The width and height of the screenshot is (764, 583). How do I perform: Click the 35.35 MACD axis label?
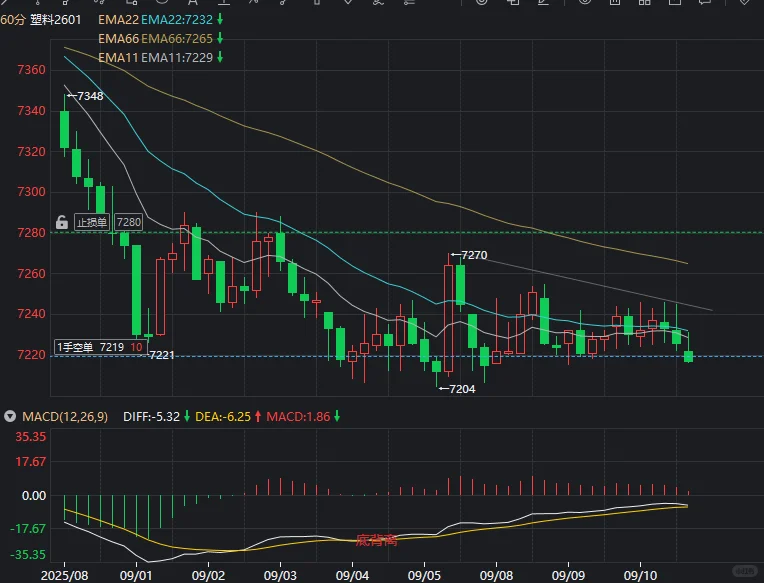31,436
